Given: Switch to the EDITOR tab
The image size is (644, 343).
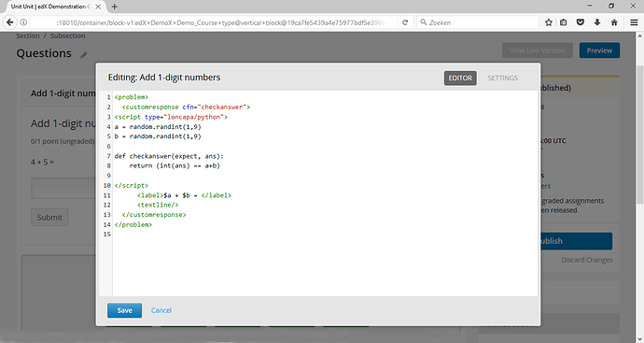Looking at the screenshot, I should point(460,79).
